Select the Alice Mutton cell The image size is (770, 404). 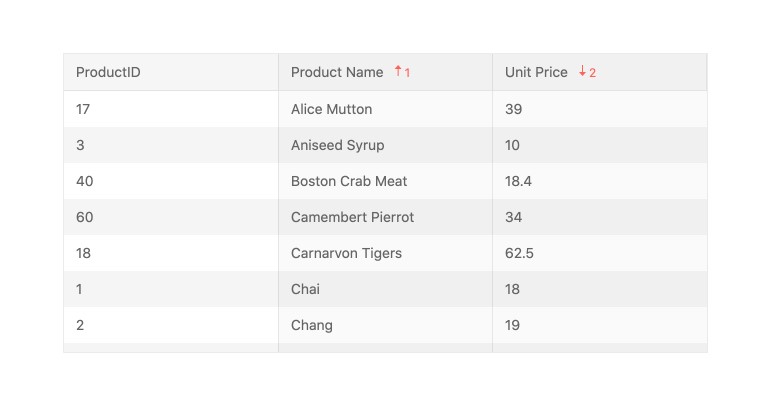click(331, 109)
